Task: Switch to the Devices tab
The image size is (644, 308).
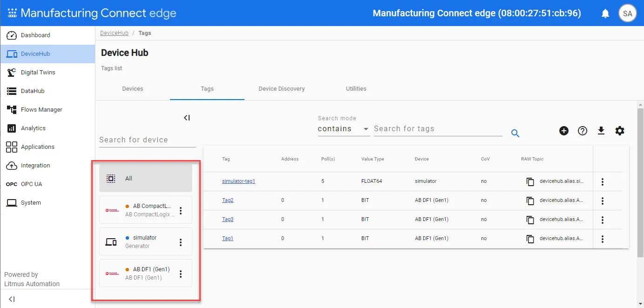Action: [x=133, y=89]
